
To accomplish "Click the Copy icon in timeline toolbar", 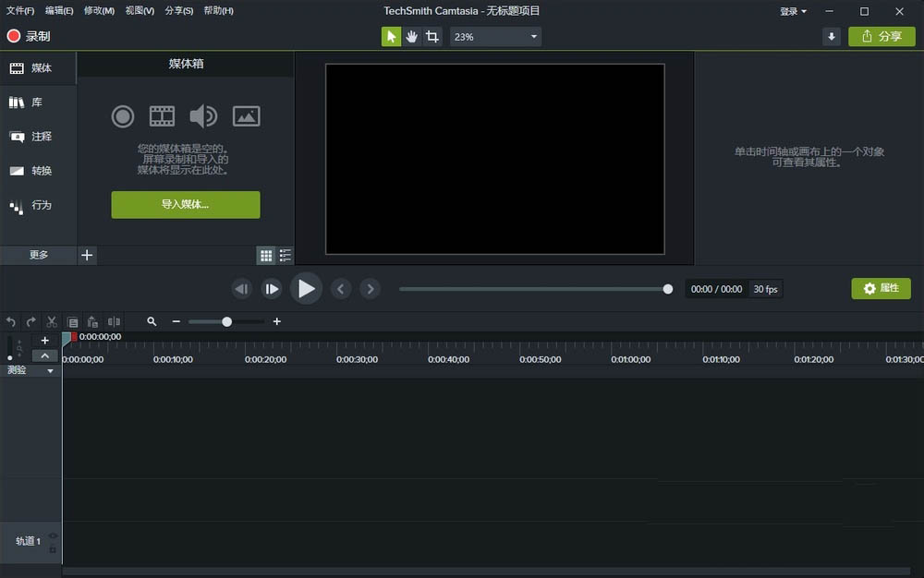I will [73, 321].
